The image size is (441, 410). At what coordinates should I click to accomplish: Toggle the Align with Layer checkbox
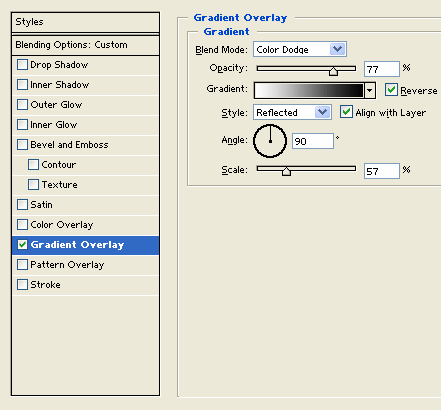(346, 112)
